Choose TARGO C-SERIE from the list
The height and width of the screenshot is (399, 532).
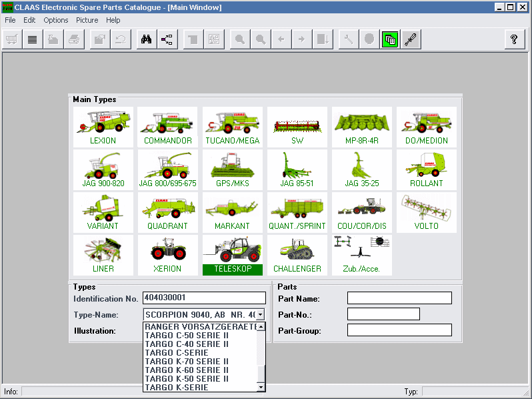pos(201,353)
